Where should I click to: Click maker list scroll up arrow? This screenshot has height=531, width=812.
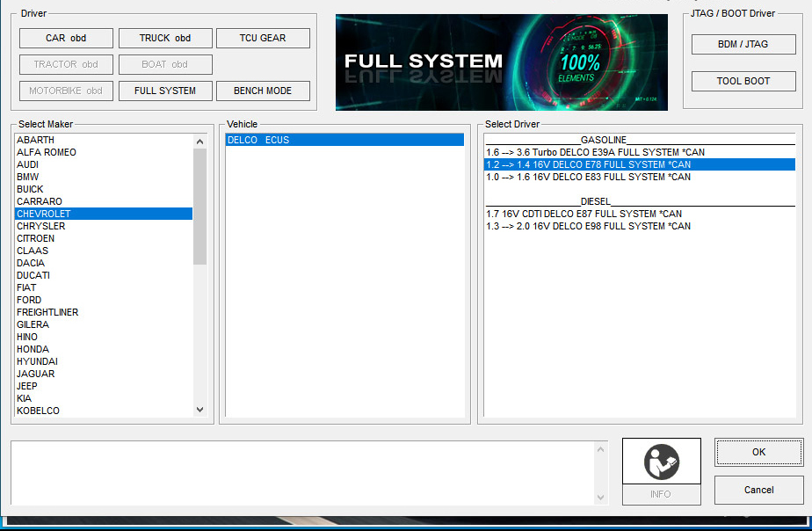(199, 142)
